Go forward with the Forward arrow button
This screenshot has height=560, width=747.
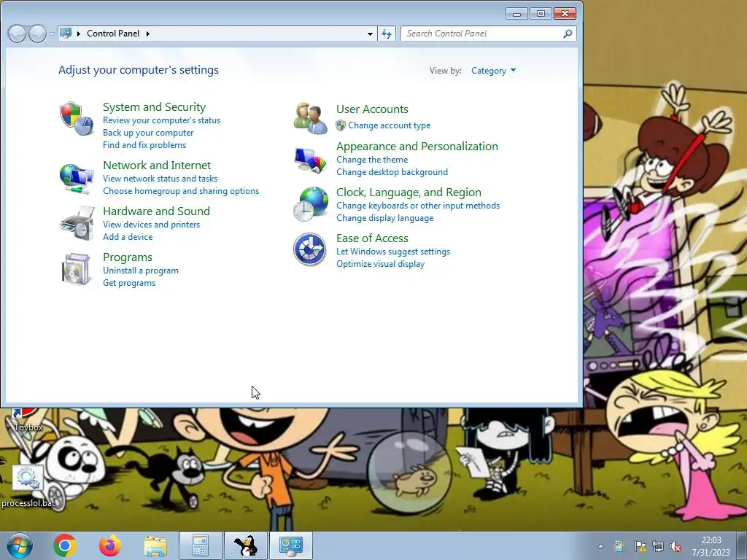click(x=37, y=34)
